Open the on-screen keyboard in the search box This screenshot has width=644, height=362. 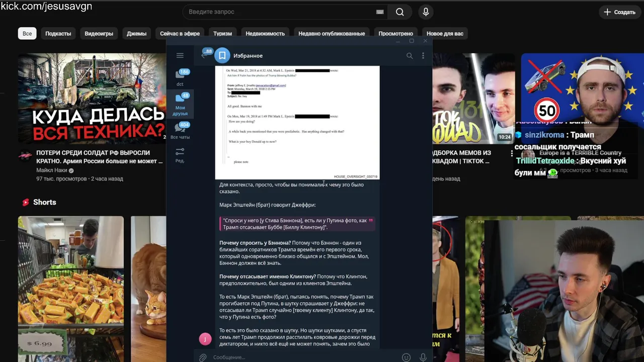pyautogui.click(x=380, y=12)
